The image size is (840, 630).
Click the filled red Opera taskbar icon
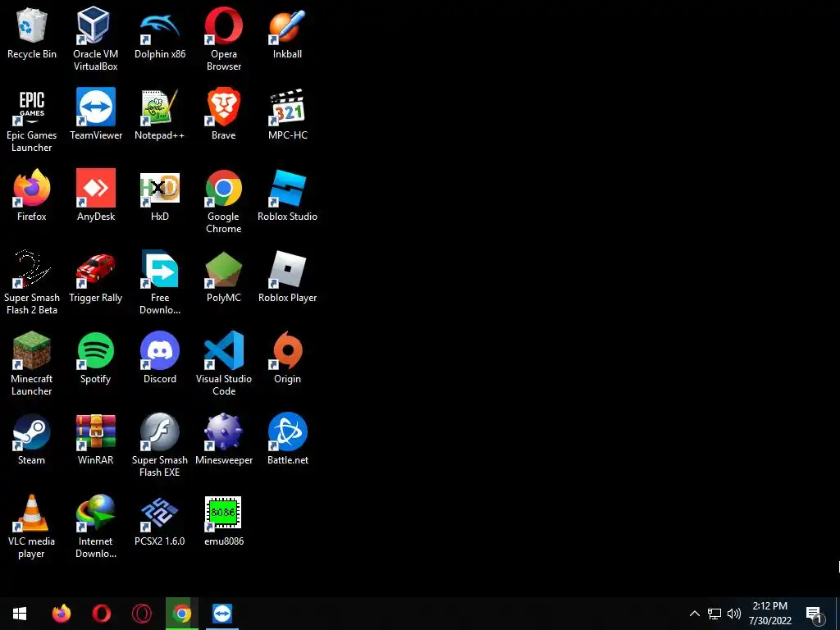click(101, 614)
